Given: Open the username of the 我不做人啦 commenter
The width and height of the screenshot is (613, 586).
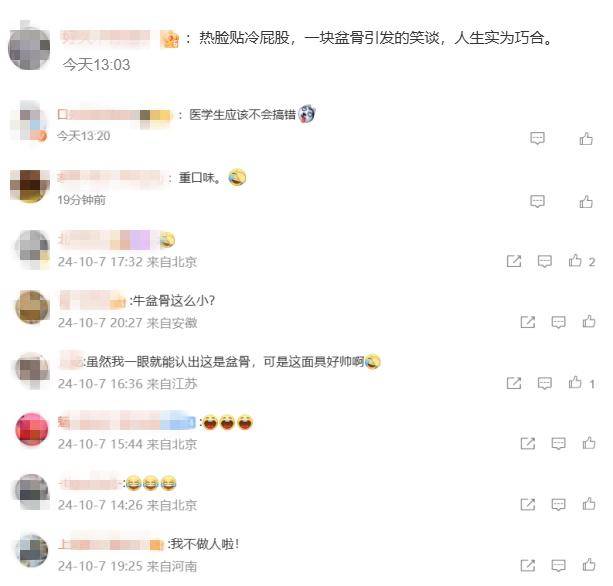Looking at the screenshot, I should (x=111, y=544).
